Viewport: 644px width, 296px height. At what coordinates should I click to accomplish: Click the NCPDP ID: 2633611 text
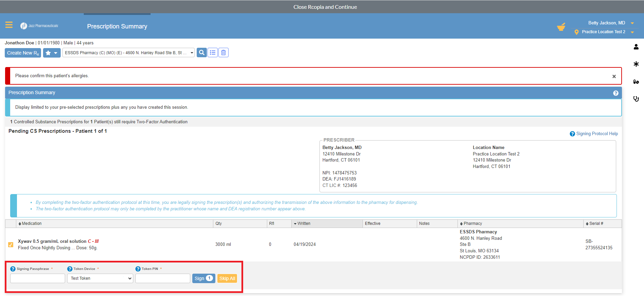[480, 257]
